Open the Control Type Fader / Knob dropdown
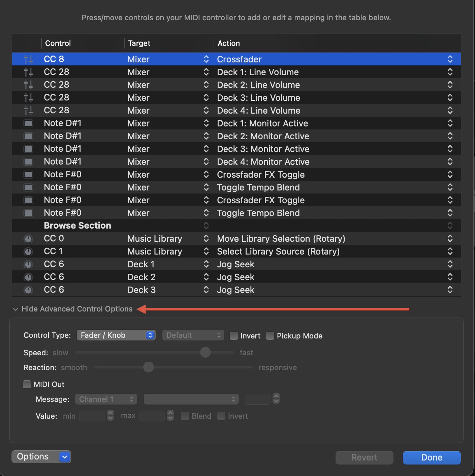 [x=116, y=335]
